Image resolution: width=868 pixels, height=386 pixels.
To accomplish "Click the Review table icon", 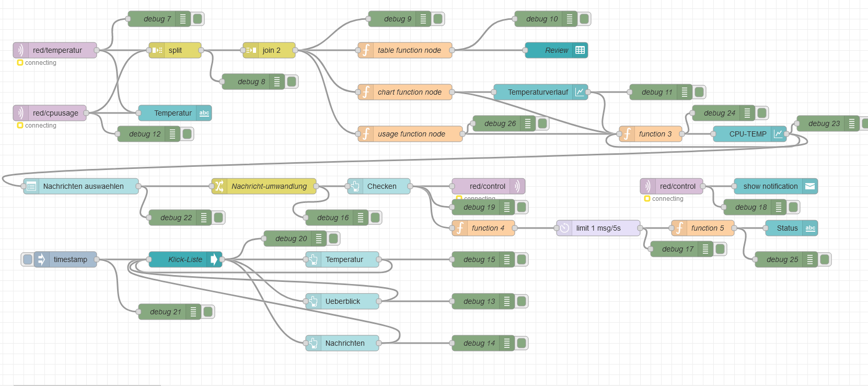I will 580,50.
